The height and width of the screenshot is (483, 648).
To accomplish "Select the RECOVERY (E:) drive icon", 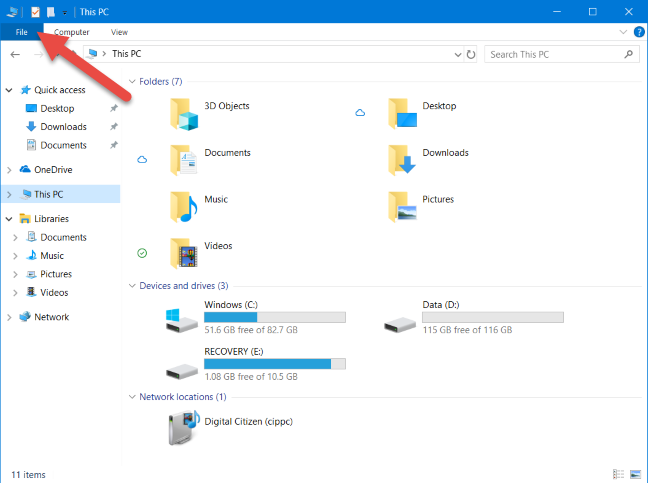I will (181, 371).
